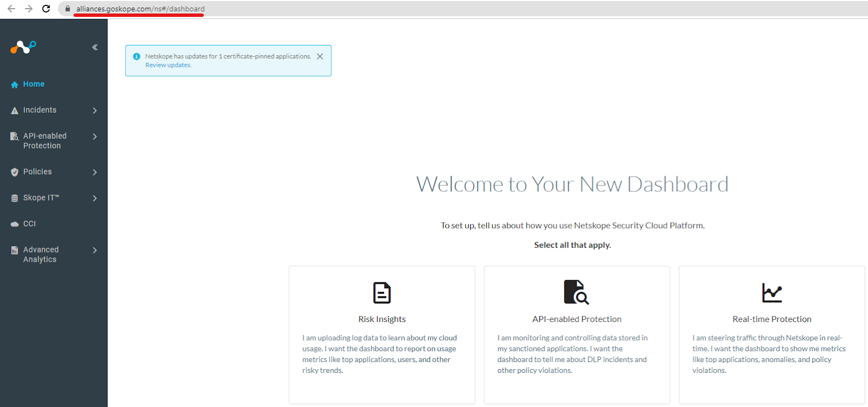Reload the page using browser refresh
The height and width of the screenshot is (407, 868).
[x=46, y=9]
